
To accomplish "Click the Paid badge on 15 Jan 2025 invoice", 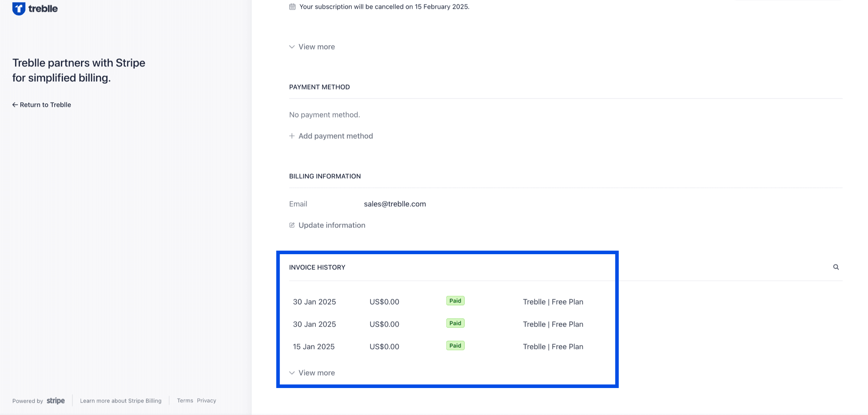I will 455,345.
